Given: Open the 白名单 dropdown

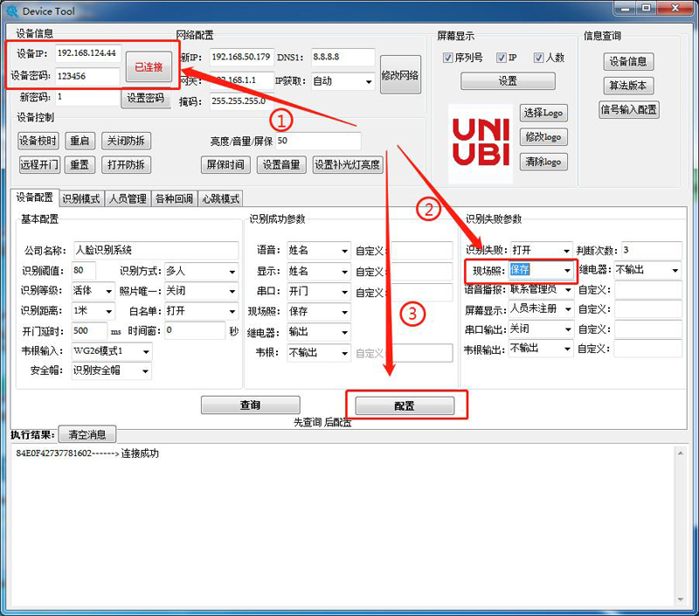Looking at the screenshot, I should [x=201, y=311].
